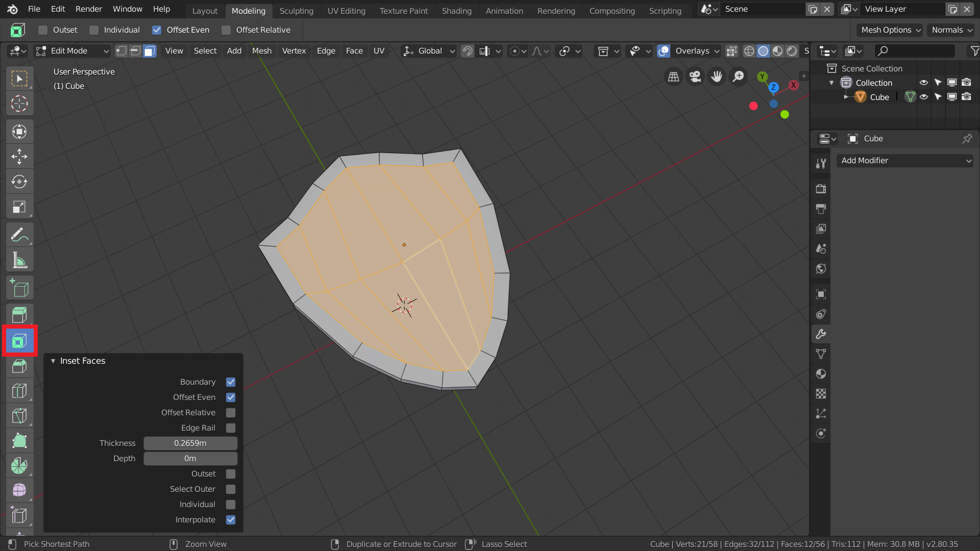Select the Select Box tool
980x551 pixels.
click(19, 79)
